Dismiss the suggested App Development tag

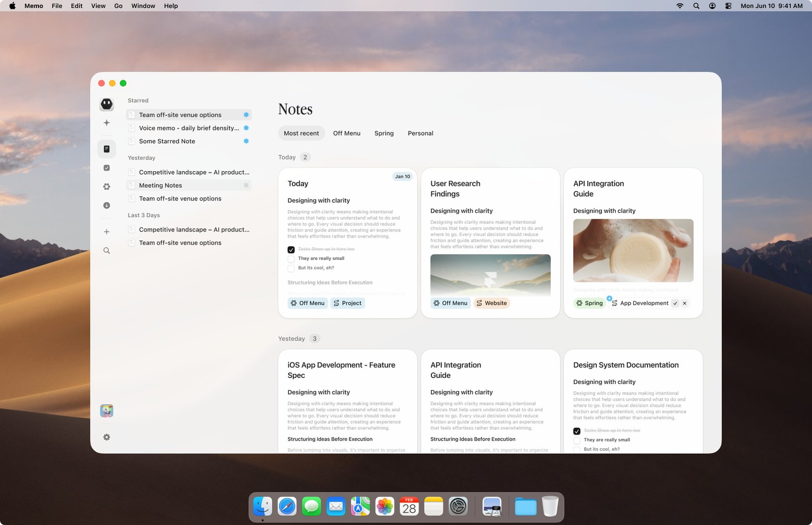[685, 303]
